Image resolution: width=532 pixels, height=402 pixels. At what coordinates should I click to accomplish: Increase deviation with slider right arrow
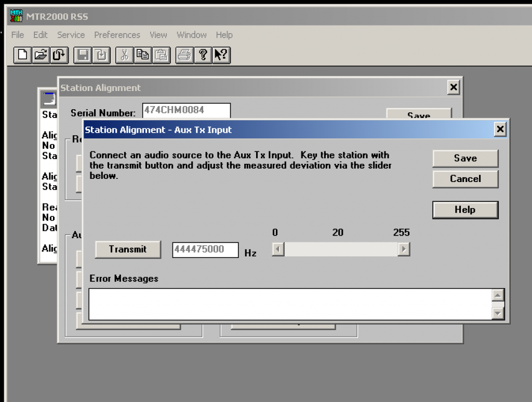[x=404, y=249]
